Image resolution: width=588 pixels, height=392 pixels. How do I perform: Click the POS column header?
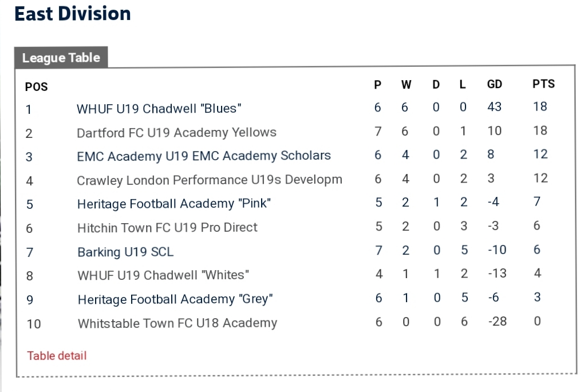tap(37, 87)
